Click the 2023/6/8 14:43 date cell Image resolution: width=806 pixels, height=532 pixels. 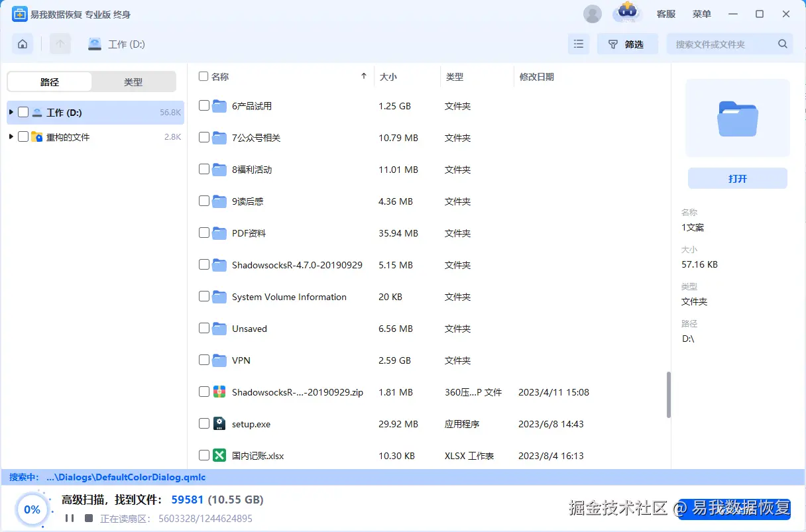tap(551, 424)
